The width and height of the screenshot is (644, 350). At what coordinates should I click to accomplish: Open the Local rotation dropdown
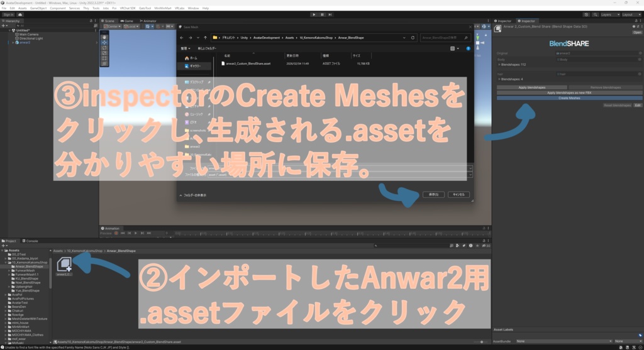click(131, 26)
